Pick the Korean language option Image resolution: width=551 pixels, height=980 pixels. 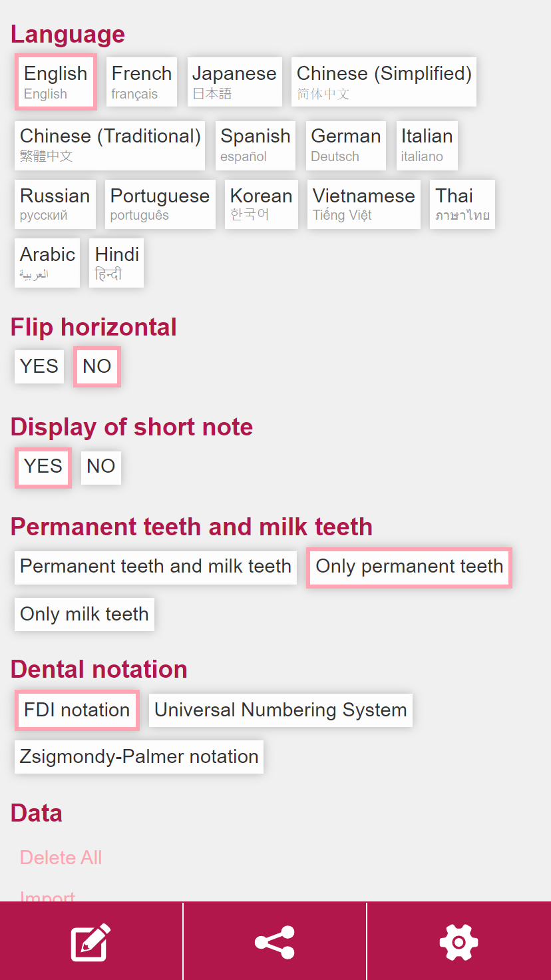tap(262, 204)
